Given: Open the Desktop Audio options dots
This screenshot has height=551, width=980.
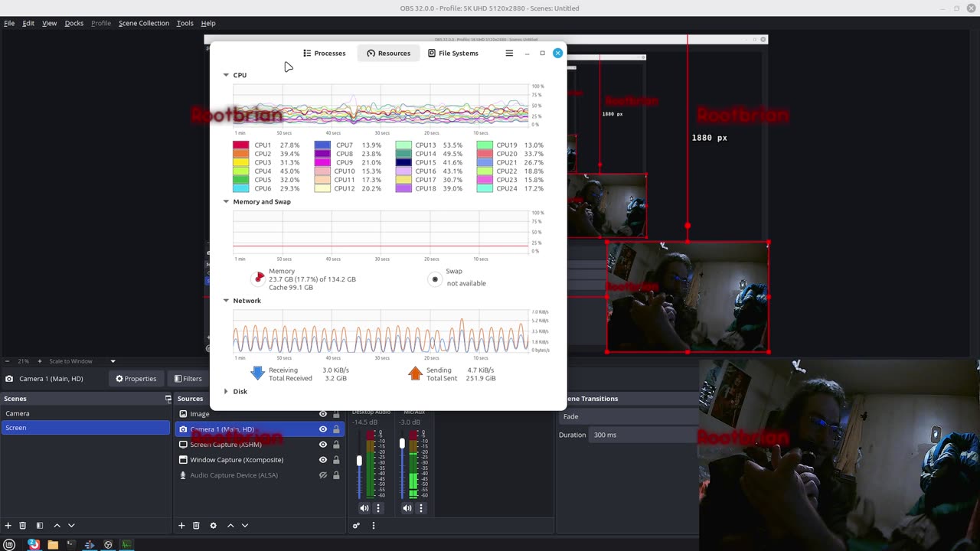Looking at the screenshot, I should 378,508.
